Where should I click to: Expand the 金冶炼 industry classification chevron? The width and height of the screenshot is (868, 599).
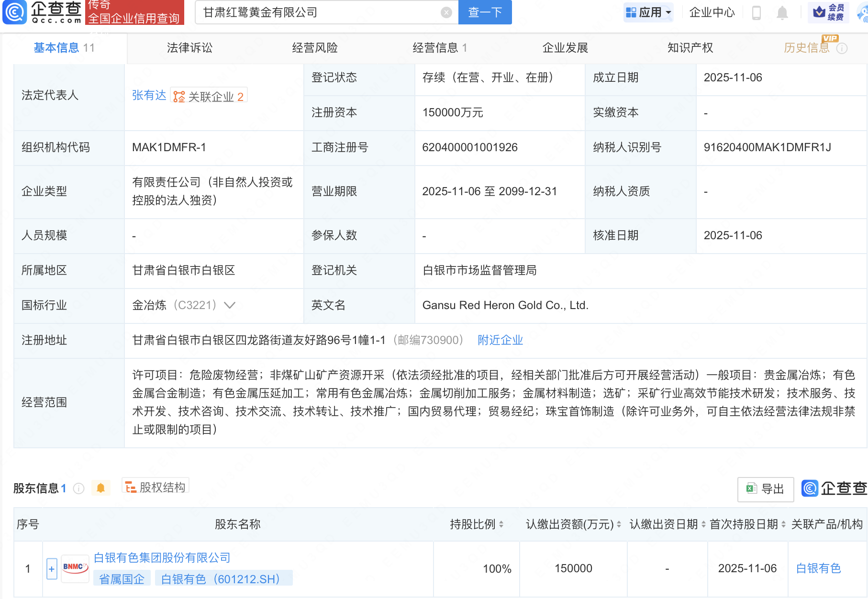(x=230, y=305)
